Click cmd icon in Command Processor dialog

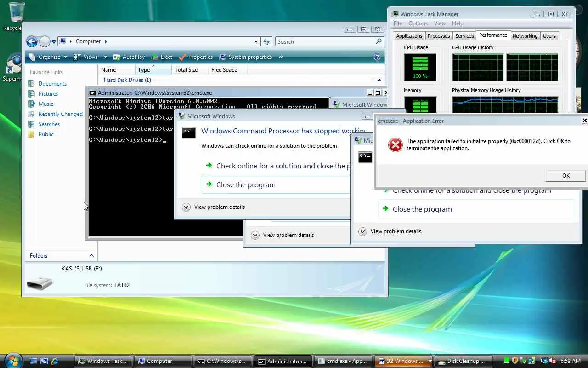point(189,133)
